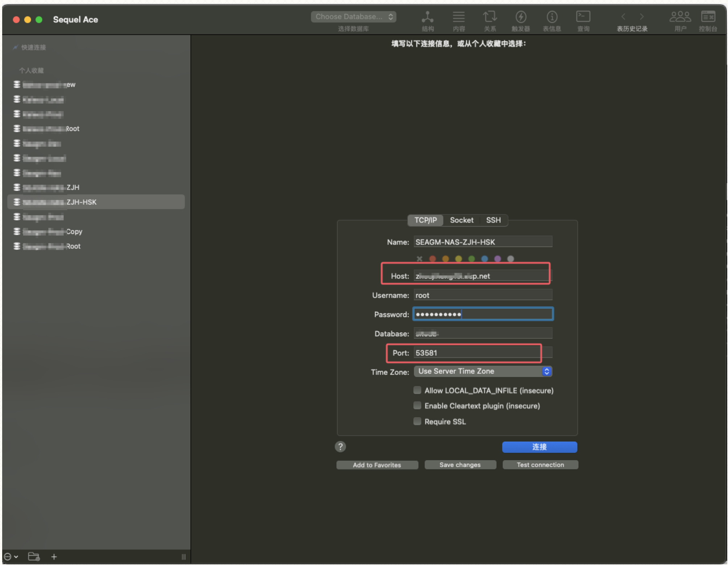The height and width of the screenshot is (565, 728).
Task: Open the Triggers (触发器) toolbar view
Action: pyautogui.click(x=521, y=21)
